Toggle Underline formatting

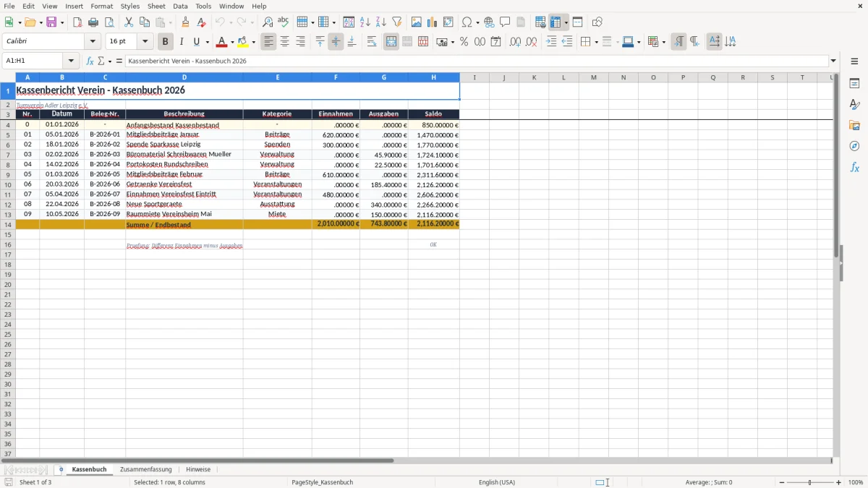[x=196, y=42]
